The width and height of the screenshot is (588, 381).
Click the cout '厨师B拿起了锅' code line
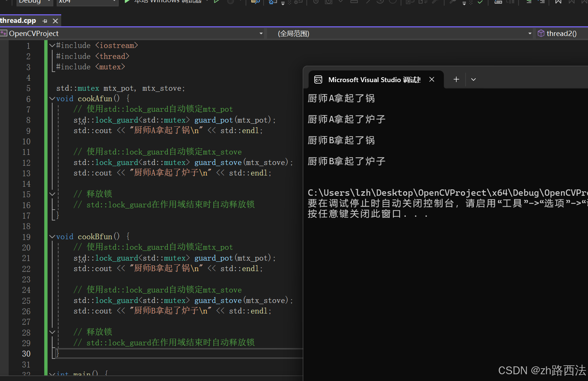168,268
